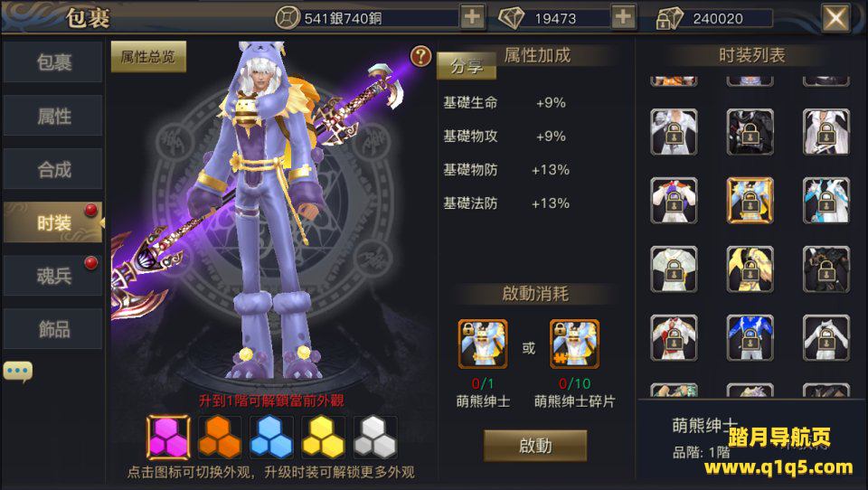Go to the 合成 tab

pos(53,169)
